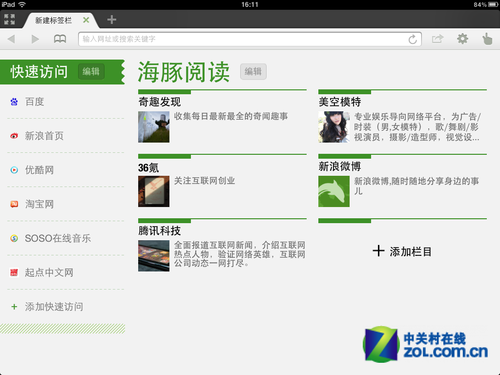This screenshot has width=500, height=375.
Task: Select the 新浪微博 description text
Action: coord(416,186)
